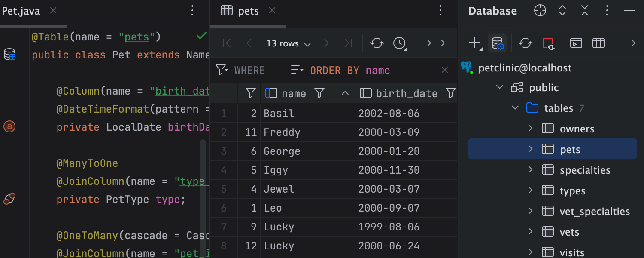Click the crosshair locate icon in Database header

point(540,11)
